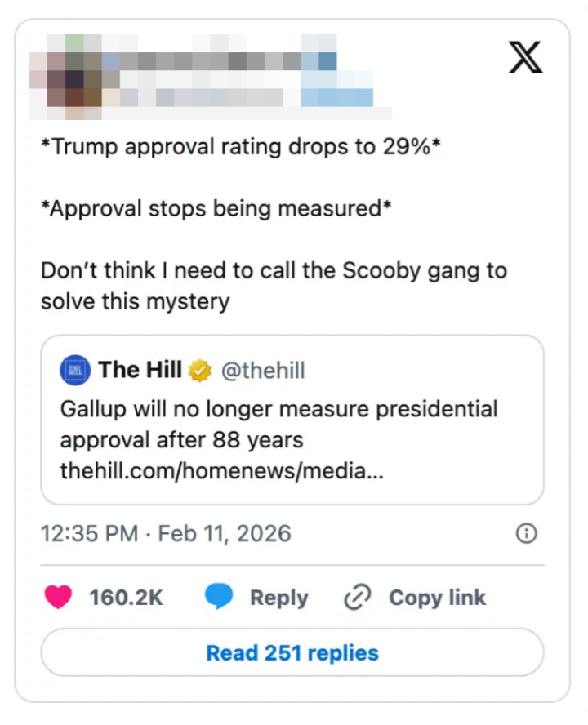Click the 12:35 PM Feb 11, 2026 timestamp
This screenshot has width=588, height=725.
(x=166, y=534)
